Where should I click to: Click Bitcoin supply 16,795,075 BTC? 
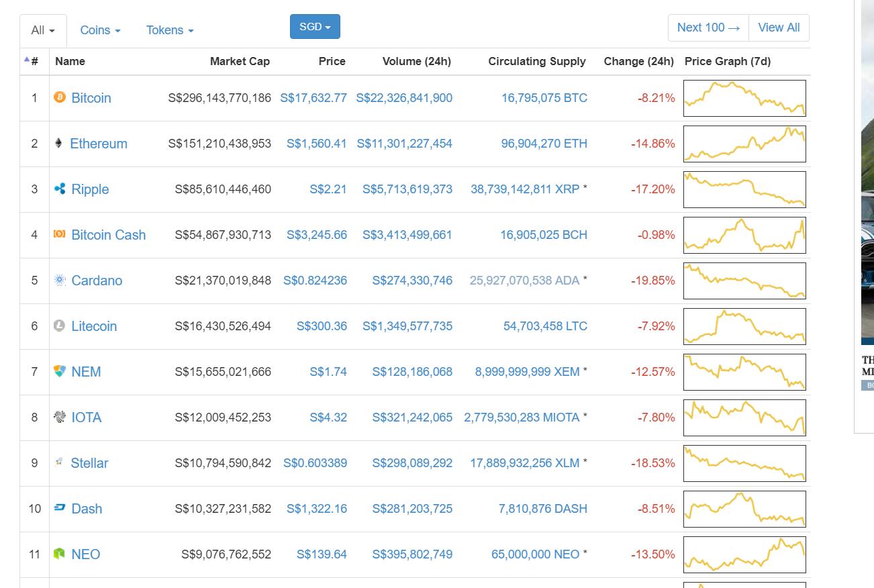pos(544,98)
